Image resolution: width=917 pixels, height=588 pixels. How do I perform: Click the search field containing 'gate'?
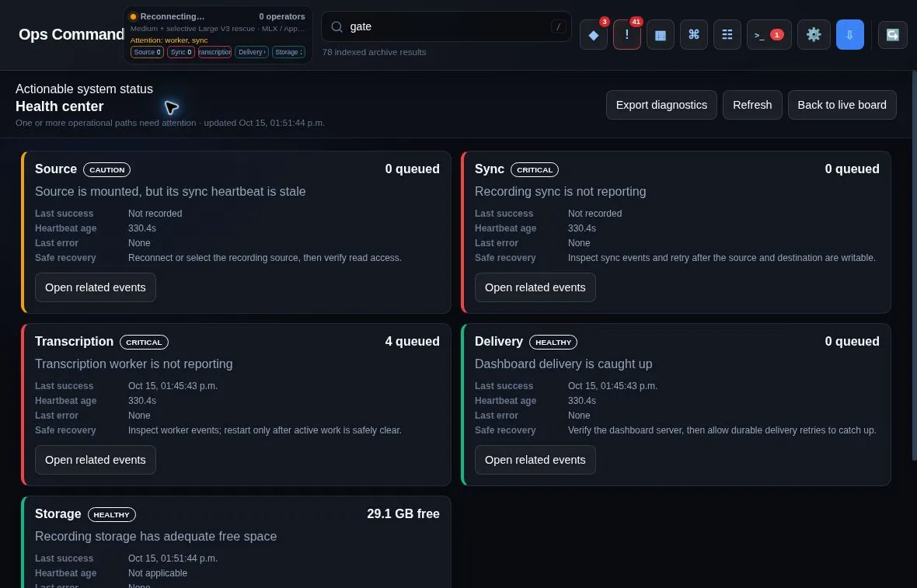click(446, 26)
